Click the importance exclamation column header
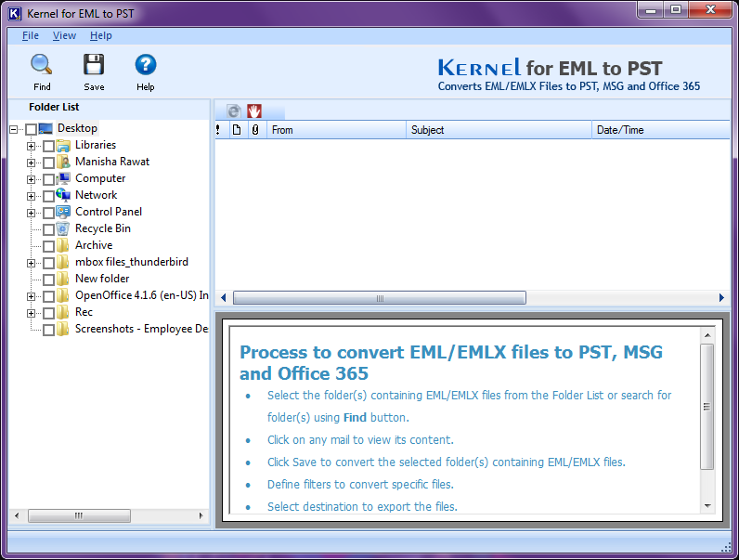The height and width of the screenshot is (560, 739). [x=218, y=130]
